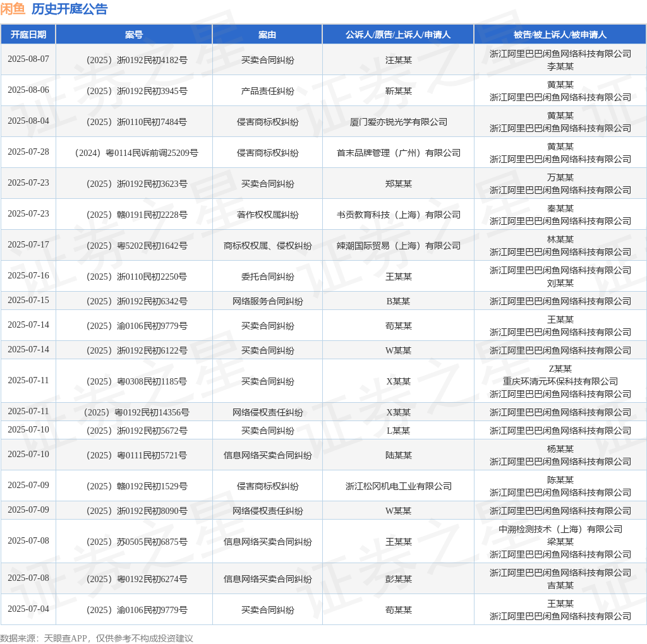Click the 委托合同纠纷 case reason
647x644 pixels.
(267, 277)
